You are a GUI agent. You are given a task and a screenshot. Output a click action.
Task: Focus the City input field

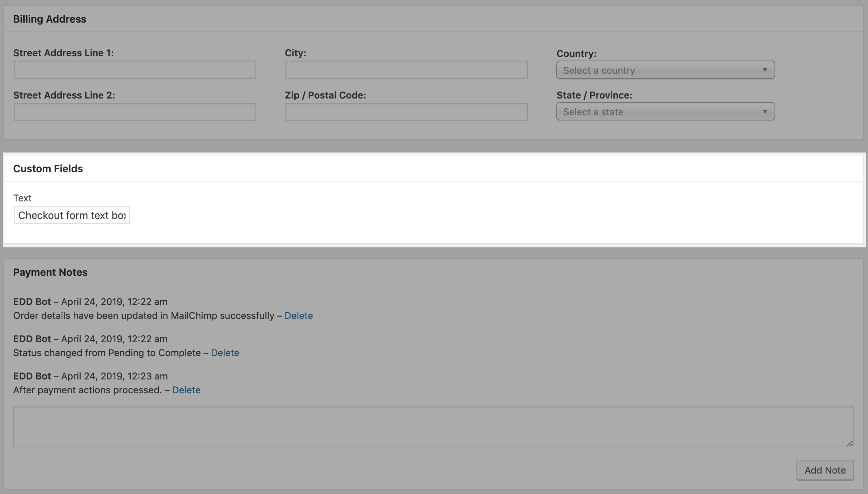[x=406, y=70]
